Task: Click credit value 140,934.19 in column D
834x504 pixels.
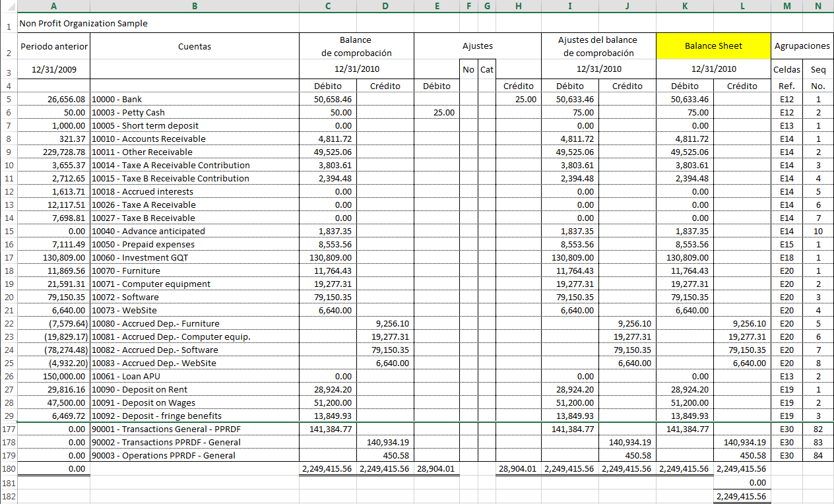Action: pos(385,442)
